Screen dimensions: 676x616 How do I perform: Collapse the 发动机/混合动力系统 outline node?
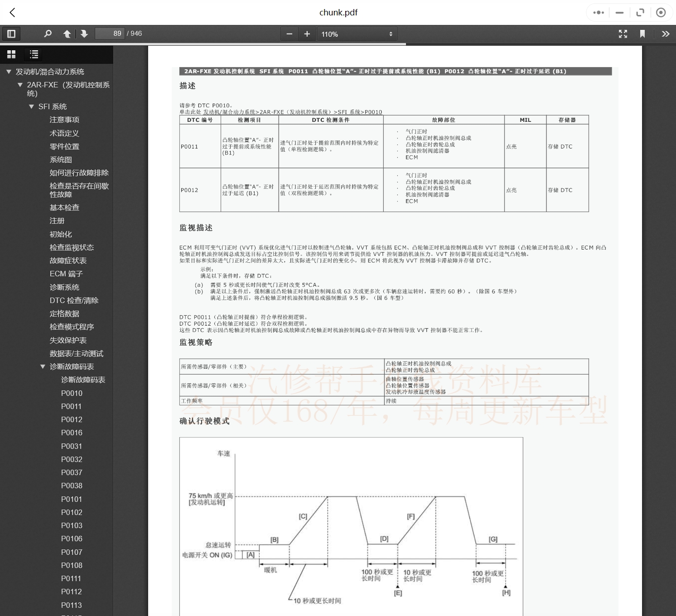tap(9, 72)
